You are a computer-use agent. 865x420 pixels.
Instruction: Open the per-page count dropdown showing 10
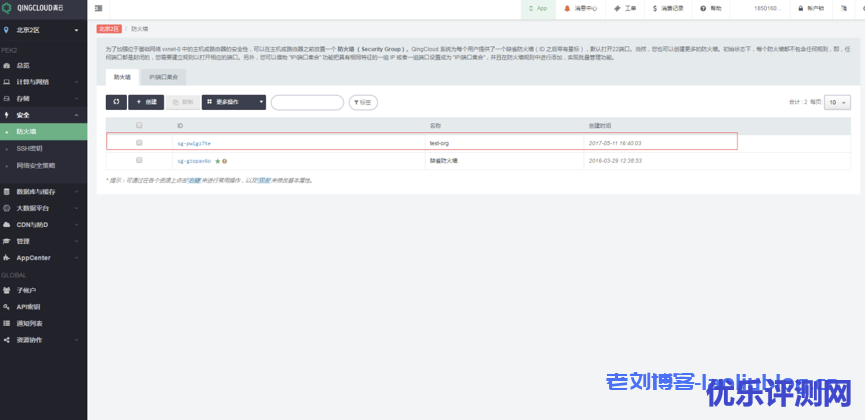[x=837, y=102]
